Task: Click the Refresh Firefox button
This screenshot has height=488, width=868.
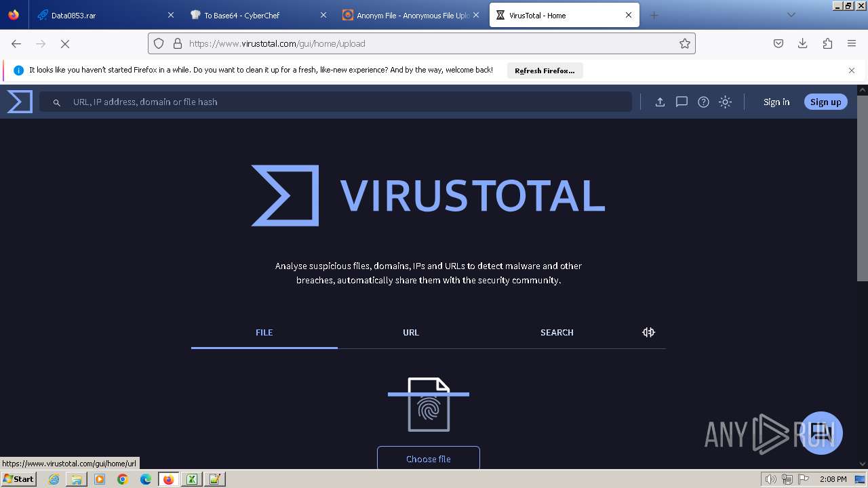Action: (x=545, y=70)
